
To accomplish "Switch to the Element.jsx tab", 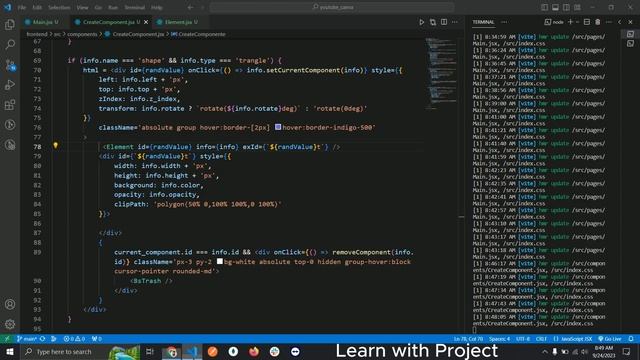I will click(x=180, y=22).
